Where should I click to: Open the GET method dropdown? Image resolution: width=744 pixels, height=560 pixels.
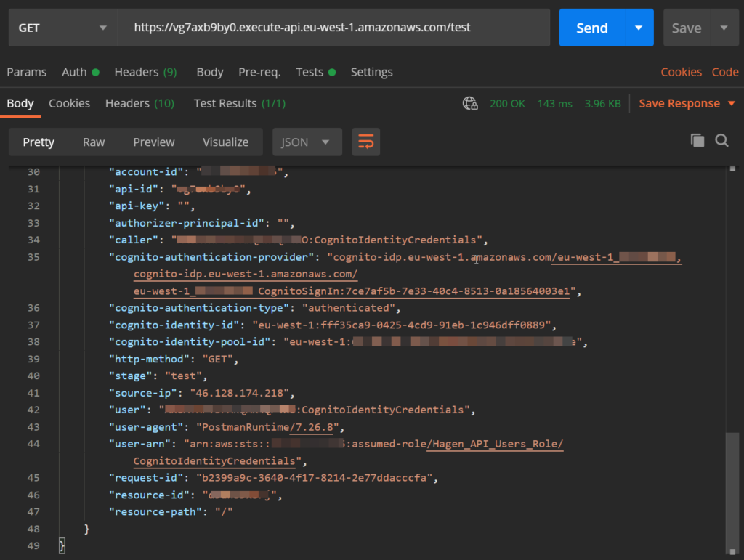pos(62,28)
